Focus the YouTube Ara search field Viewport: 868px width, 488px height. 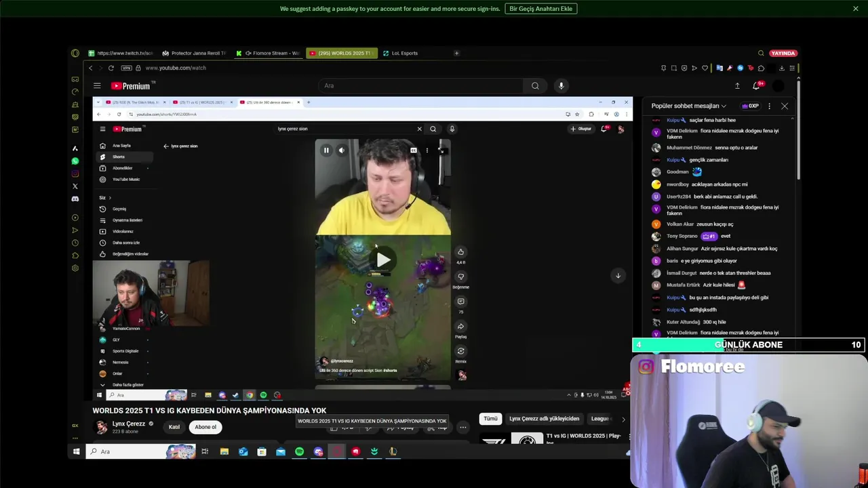[420, 85]
